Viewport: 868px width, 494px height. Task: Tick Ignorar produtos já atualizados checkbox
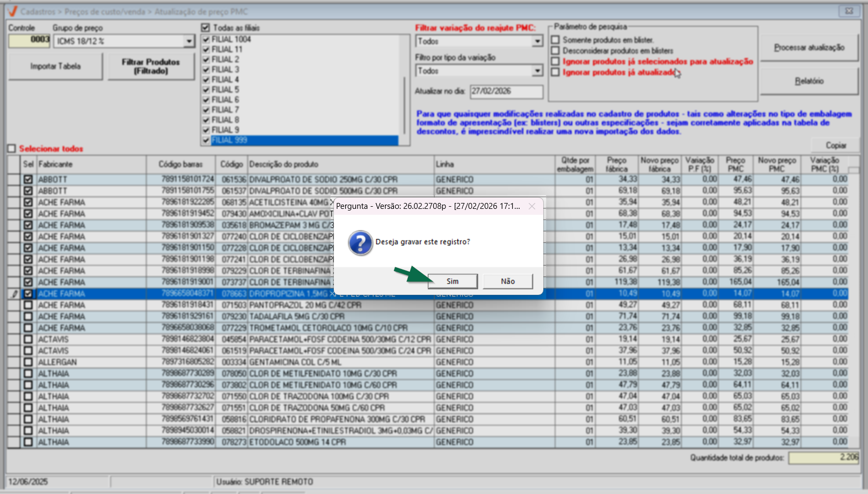coord(556,72)
